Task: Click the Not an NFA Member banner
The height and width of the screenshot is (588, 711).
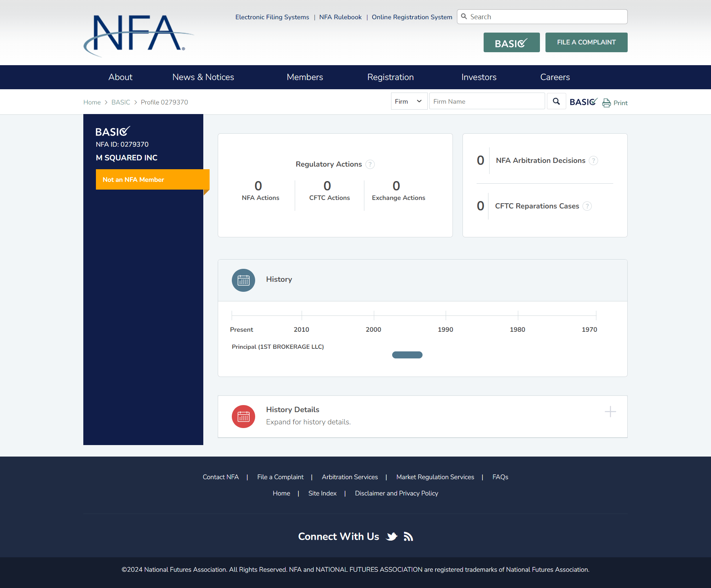Action: pyautogui.click(x=153, y=180)
